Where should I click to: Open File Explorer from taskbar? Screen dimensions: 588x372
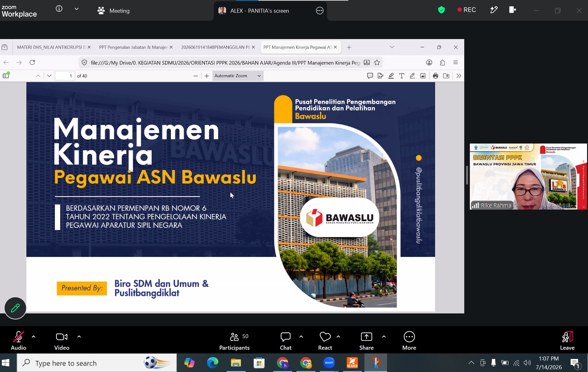click(x=236, y=363)
